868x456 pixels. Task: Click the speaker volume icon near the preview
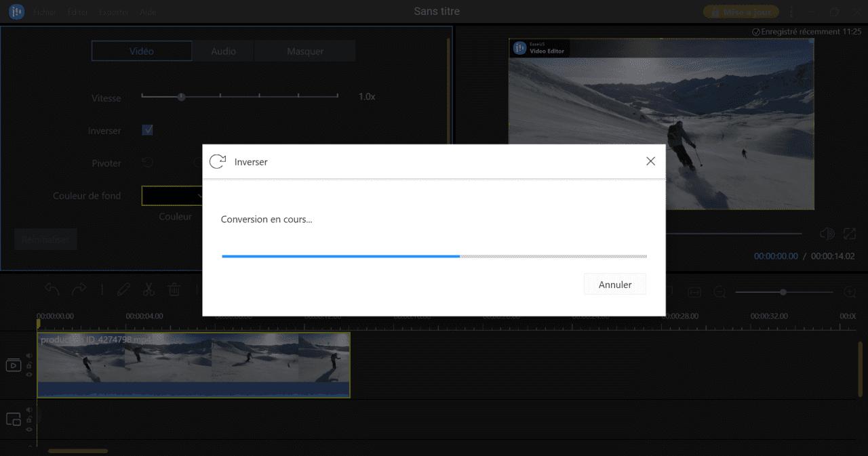point(827,234)
